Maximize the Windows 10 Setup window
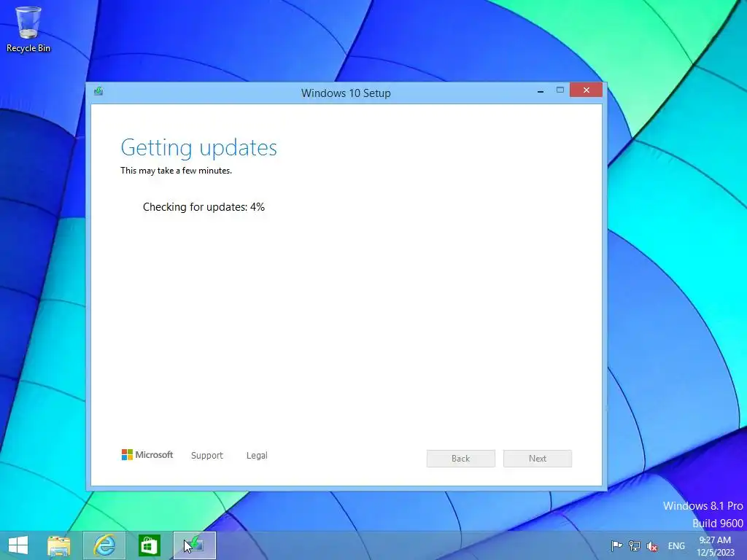747x560 pixels. coord(560,90)
